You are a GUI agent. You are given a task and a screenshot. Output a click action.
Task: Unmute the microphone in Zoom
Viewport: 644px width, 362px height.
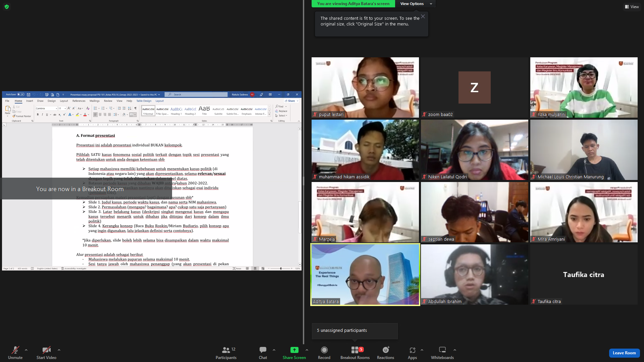tap(15, 353)
